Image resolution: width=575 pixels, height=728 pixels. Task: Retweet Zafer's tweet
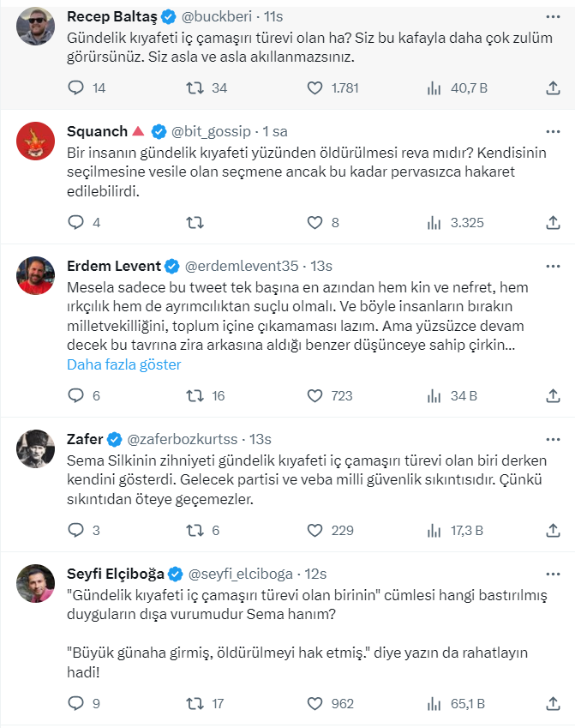pyautogui.click(x=195, y=531)
